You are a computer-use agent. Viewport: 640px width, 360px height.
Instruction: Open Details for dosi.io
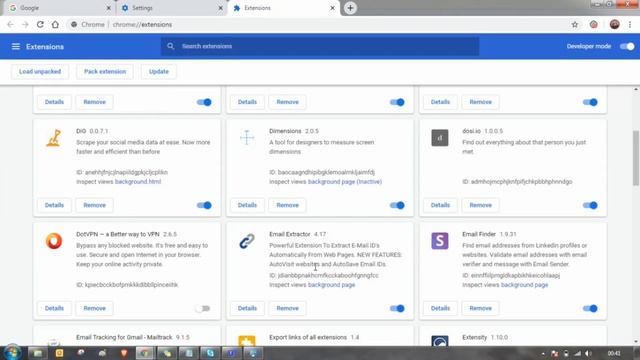click(x=440, y=205)
